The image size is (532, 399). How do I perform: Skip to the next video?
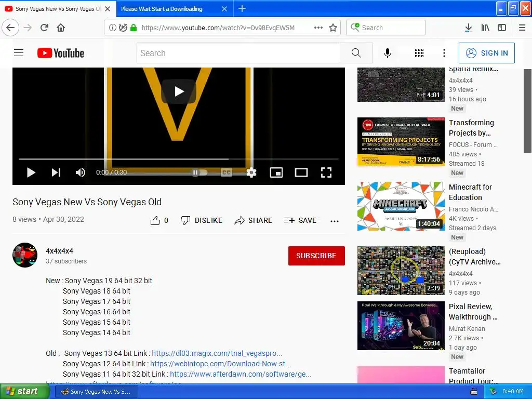pyautogui.click(x=56, y=172)
